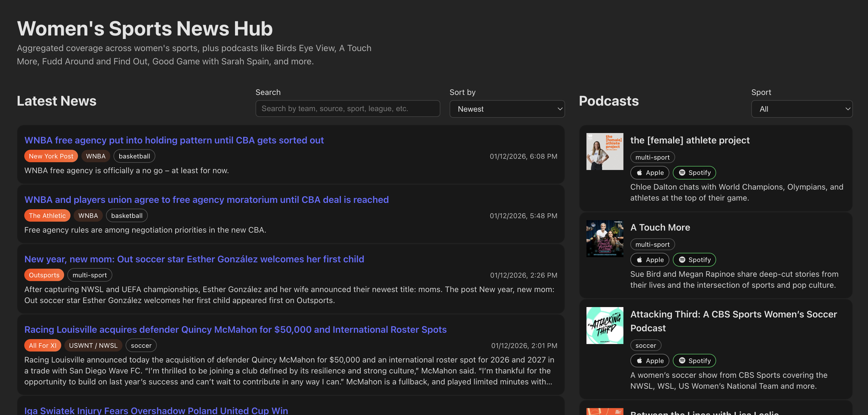Open Spotify link for the [female] athlete project
The image size is (868, 415).
click(x=694, y=173)
